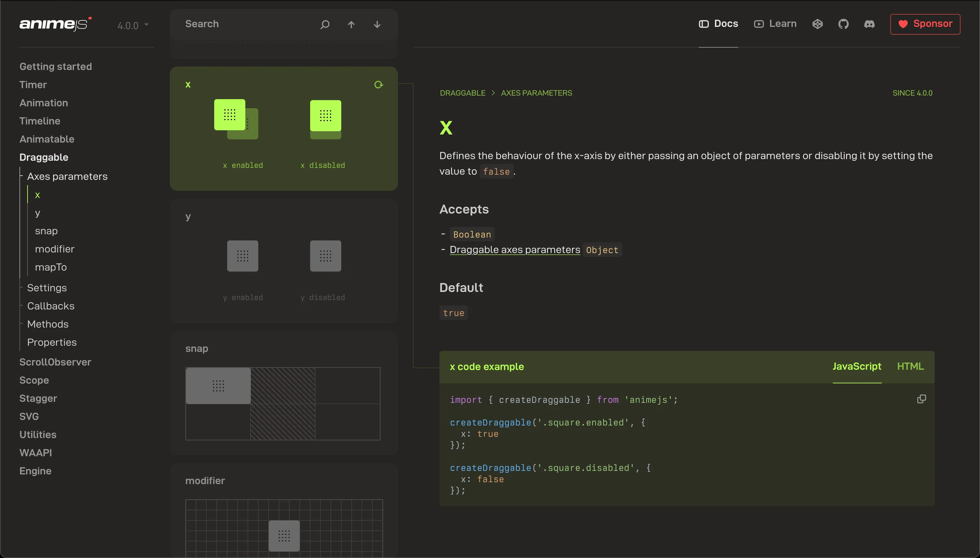Click the snap demo draggable square
The height and width of the screenshot is (558, 980).
pyautogui.click(x=218, y=386)
